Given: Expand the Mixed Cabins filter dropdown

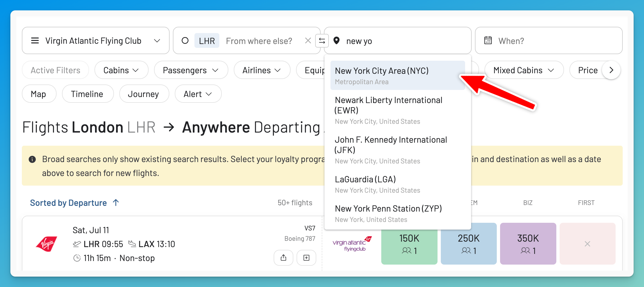Looking at the screenshot, I should click(x=524, y=70).
